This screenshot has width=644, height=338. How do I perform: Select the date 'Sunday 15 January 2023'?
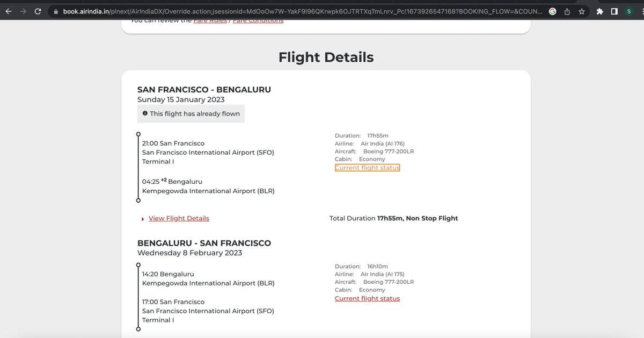(x=181, y=99)
